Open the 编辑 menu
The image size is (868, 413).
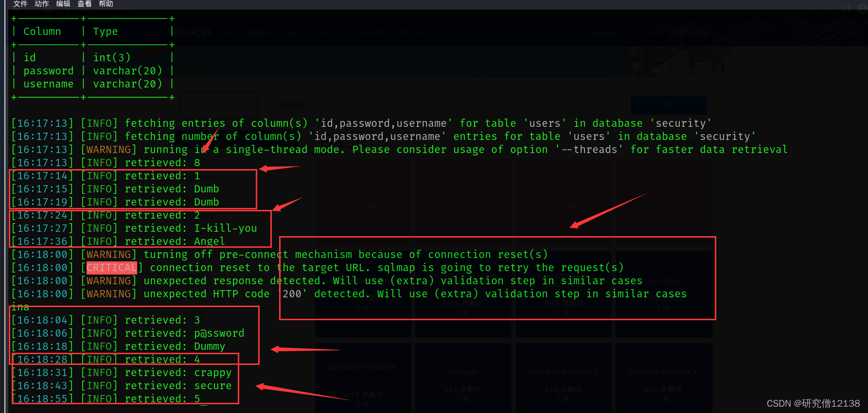(x=63, y=4)
